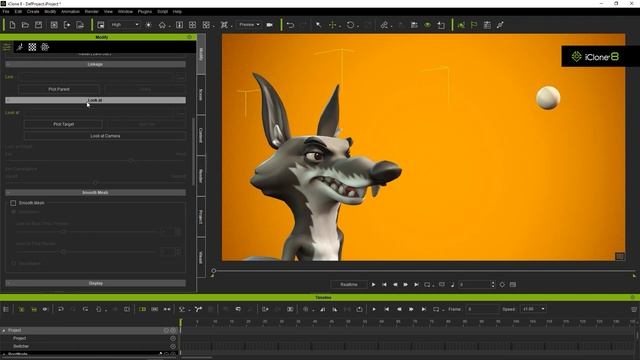This screenshot has width=640, height=360.
Task: Collapse the Linkage section header
Action: (95, 64)
